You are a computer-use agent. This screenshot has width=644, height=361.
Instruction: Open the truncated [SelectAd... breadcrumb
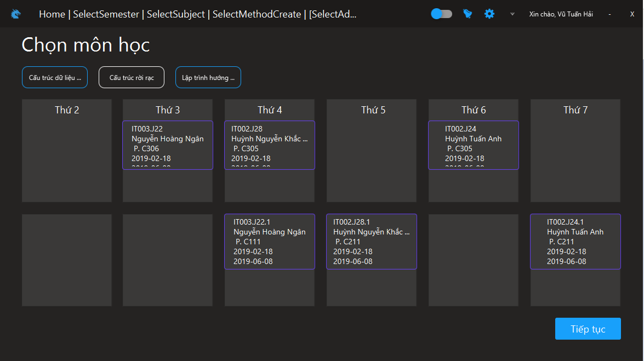333,14
